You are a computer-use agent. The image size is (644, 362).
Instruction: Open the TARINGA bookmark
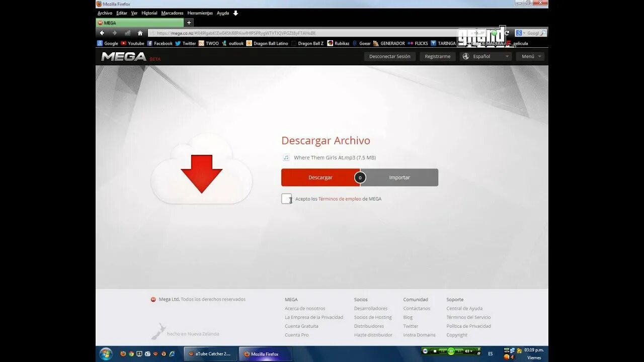[443, 43]
